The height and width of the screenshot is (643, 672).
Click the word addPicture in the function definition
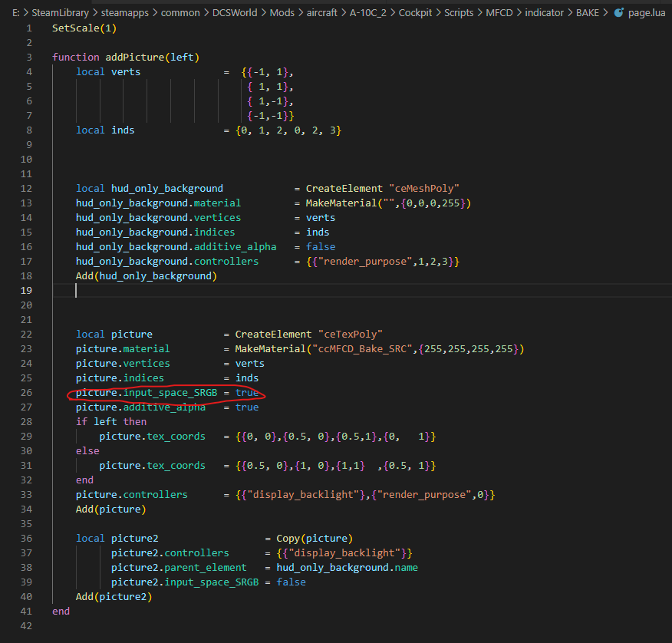point(135,58)
